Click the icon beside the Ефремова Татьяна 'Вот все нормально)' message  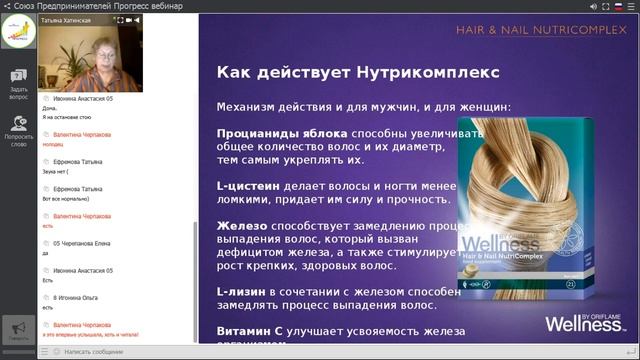tap(46, 189)
